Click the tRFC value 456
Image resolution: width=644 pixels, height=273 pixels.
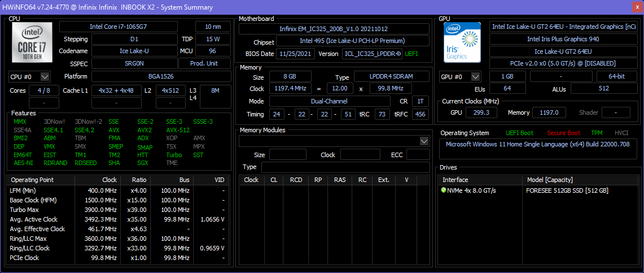click(x=420, y=114)
